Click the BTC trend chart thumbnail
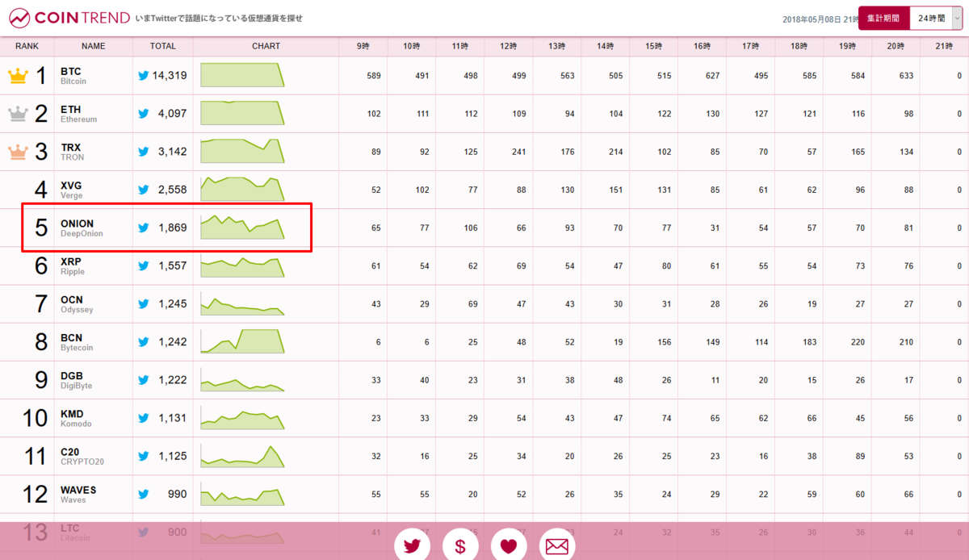The image size is (969, 560). 242,75
